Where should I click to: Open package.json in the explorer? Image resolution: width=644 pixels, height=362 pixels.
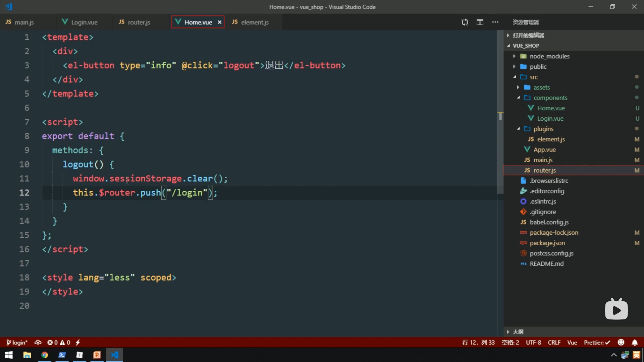pyautogui.click(x=574, y=243)
